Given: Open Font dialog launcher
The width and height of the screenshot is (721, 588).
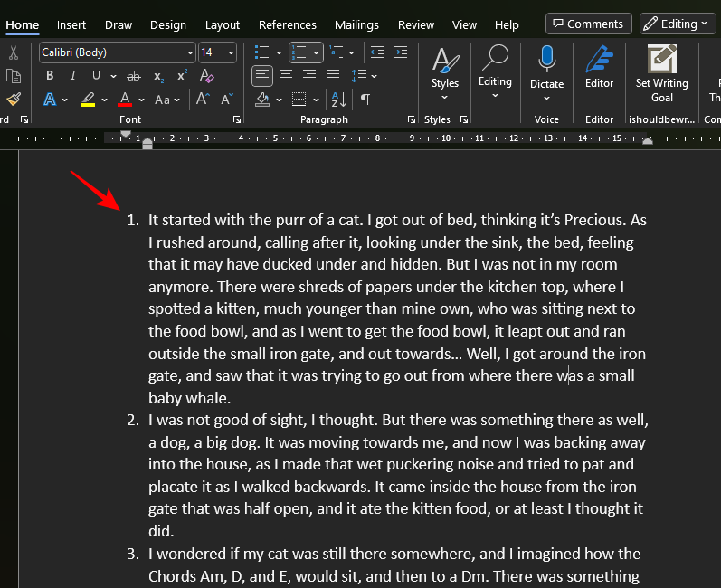Looking at the screenshot, I should pos(237,120).
